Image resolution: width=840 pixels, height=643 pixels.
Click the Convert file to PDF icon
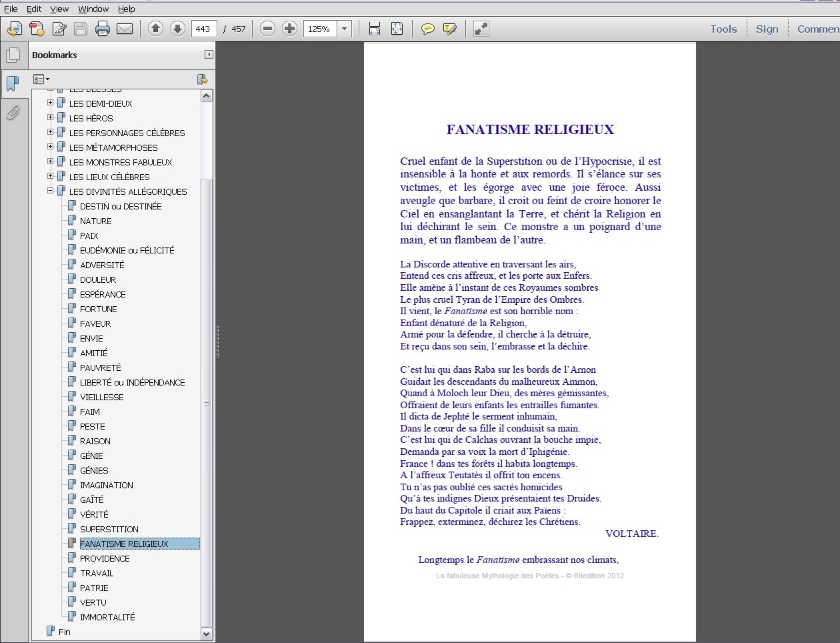coord(37,29)
